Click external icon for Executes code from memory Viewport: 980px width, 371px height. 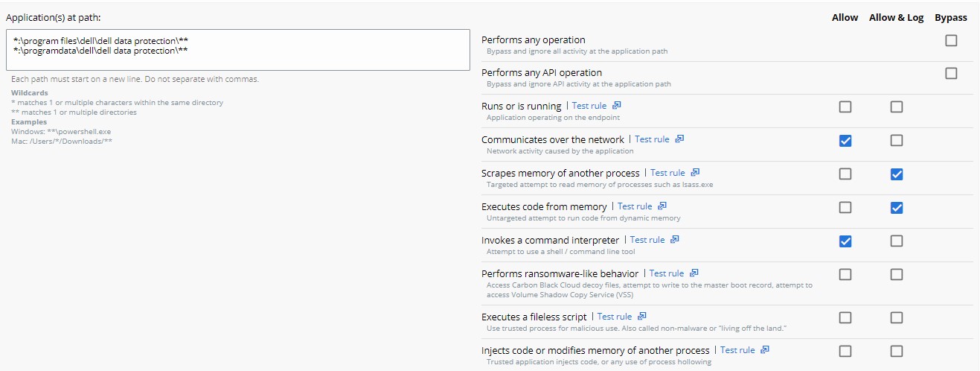pos(662,206)
